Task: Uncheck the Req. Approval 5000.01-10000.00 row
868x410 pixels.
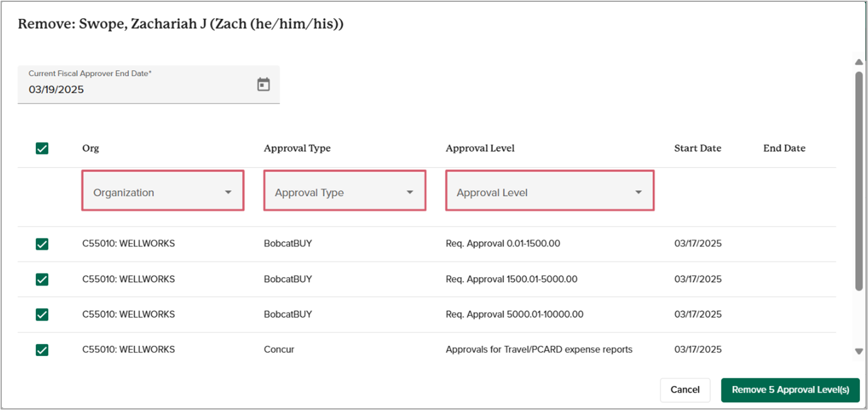Action: pyautogui.click(x=42, y=314)
